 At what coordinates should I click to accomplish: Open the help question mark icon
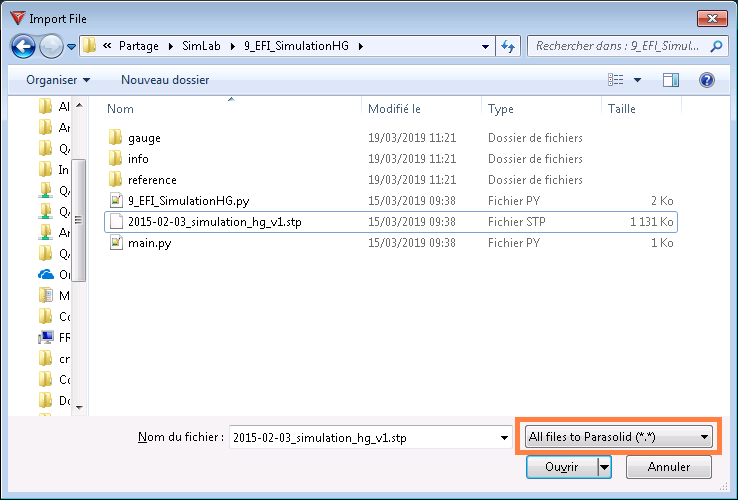(706, 79)
